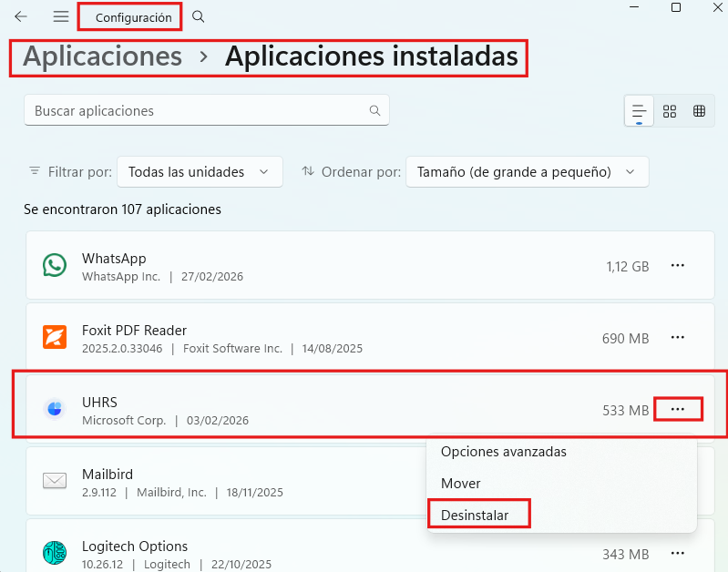Click the Mailbird, Inc. publisher text
This screenshot has height=572, width=728.
171,492
